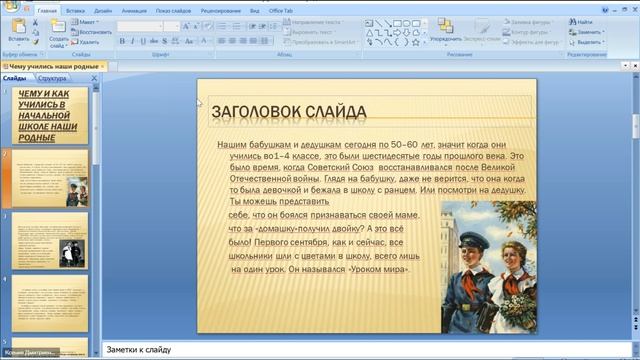This screenshot has width=640, height=360.
Task: Decrease list indent level icon
Action: 253,27
